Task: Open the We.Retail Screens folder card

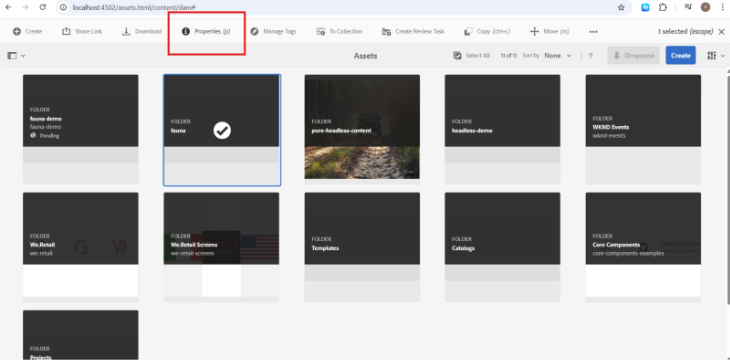Action: tap(221, 247)
